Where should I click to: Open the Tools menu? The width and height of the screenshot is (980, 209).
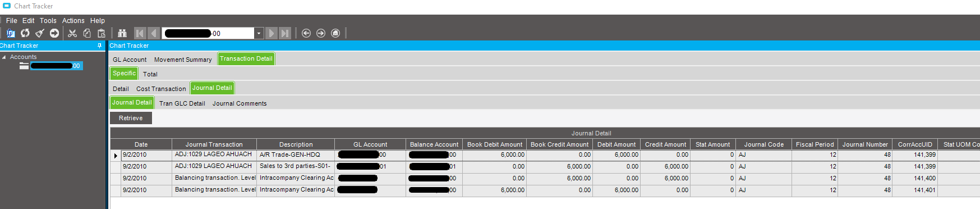[48, 20]
